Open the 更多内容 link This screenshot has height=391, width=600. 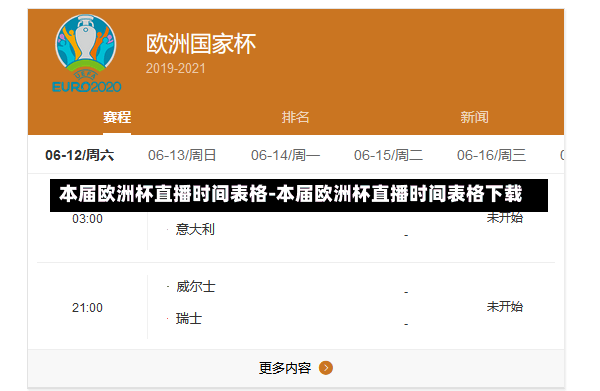coord(285,368)
